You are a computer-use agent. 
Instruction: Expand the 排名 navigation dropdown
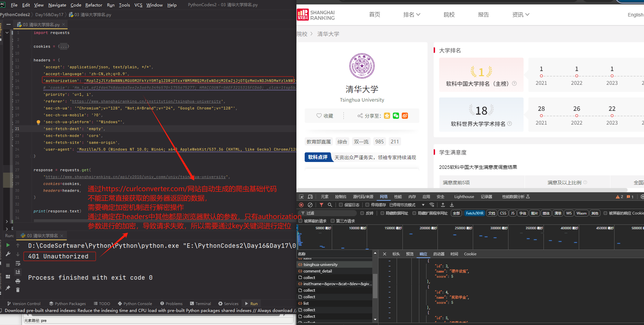coord(412,14)
